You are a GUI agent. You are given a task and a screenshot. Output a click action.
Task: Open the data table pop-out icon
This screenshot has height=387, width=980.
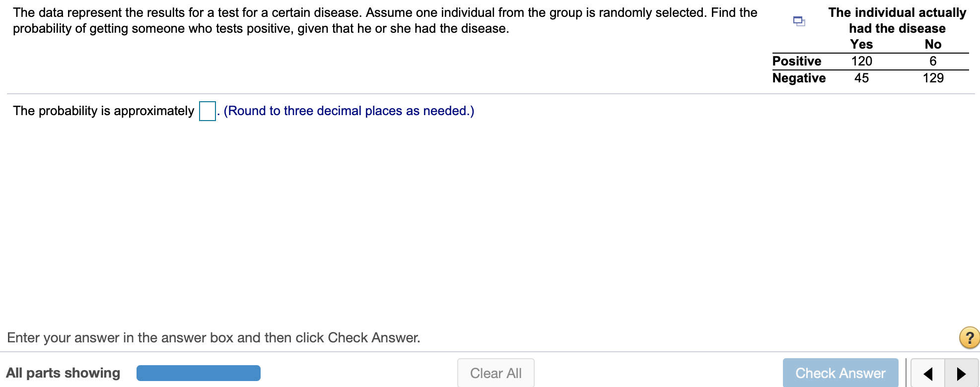coord(799,21)
